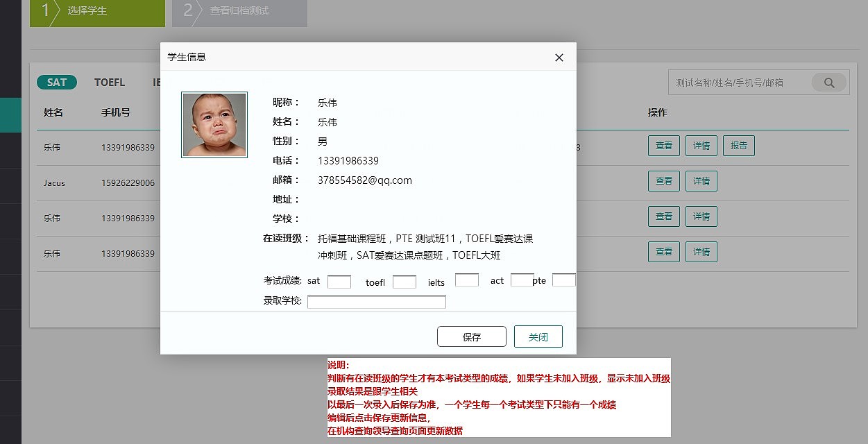Select the SAT exam tab
This screenshot has height=444, width=868.
[56, 82]
